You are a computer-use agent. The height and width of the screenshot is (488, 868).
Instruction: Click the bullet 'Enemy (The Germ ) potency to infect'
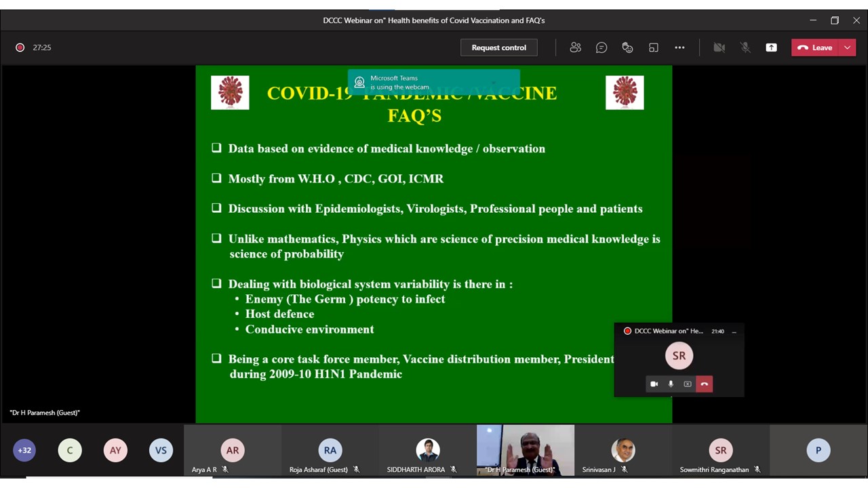pos(345,299)
